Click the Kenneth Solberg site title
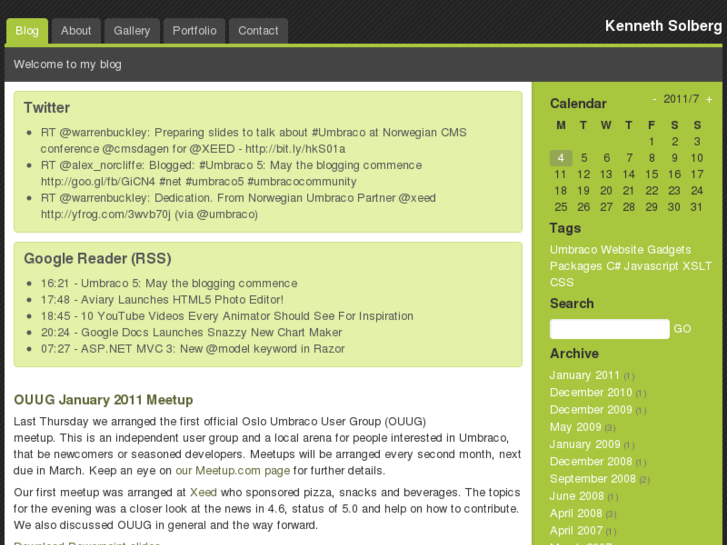The image size is (727, 545). 663,26
